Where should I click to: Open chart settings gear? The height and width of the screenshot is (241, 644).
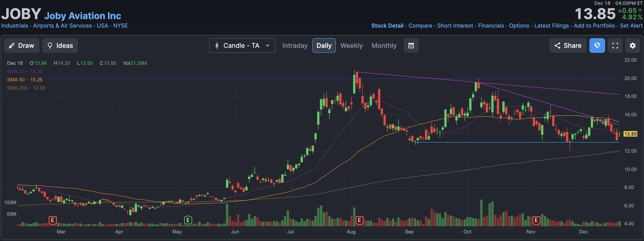click(632, 45)
